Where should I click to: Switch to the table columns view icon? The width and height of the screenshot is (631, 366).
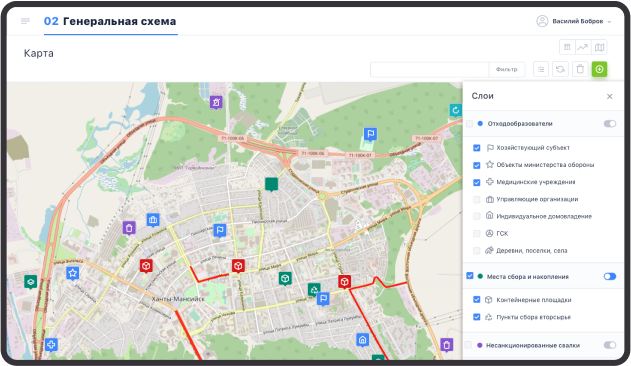567,48
